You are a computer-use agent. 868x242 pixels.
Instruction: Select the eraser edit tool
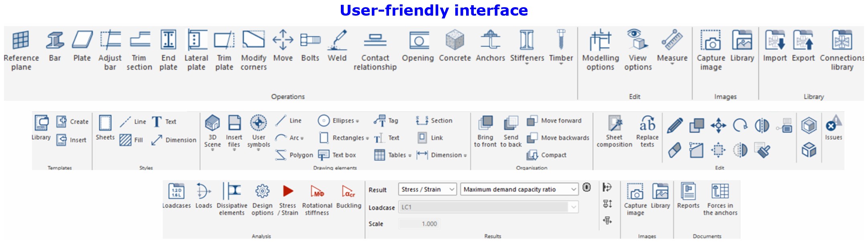[x=675, y=151]
